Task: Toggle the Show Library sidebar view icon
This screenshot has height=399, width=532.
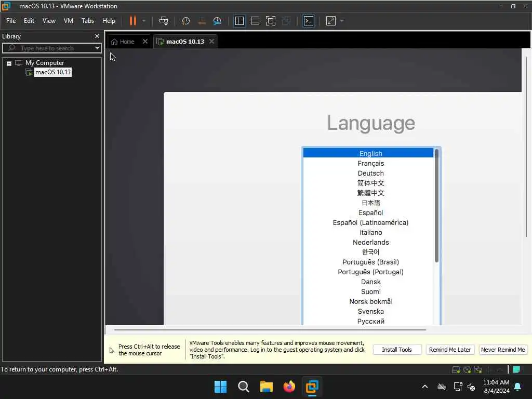Action: pyautogui.click(x=239, y=21)
